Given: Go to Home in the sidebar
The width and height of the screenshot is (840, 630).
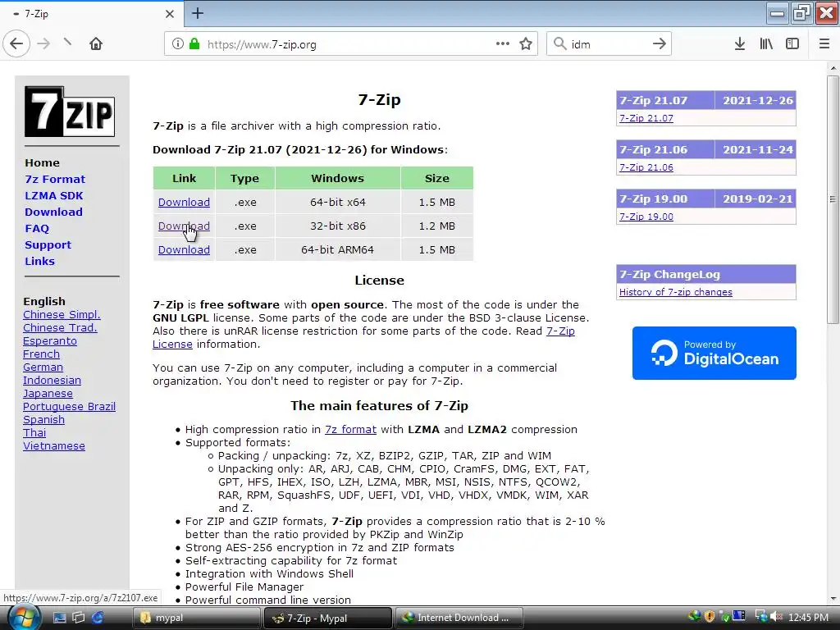Looking at the screenshot, I should pos(42,163).
